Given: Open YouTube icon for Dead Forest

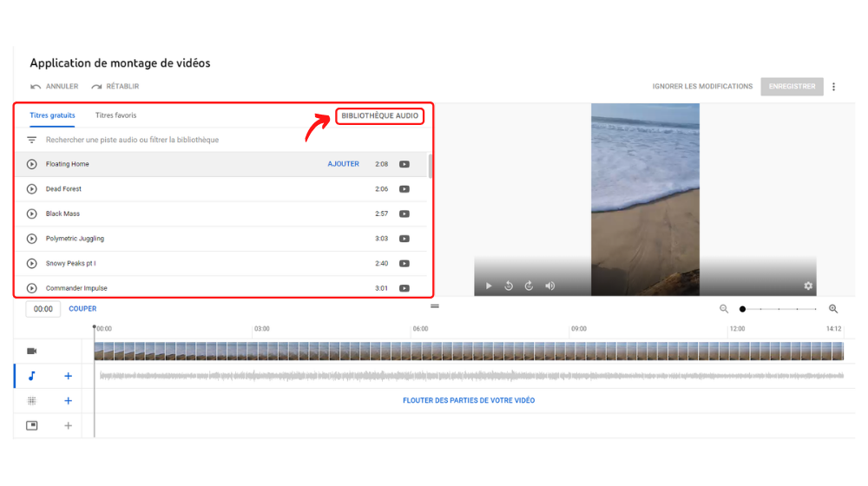Looking at the screenshot, I should [x=404, y=188].
